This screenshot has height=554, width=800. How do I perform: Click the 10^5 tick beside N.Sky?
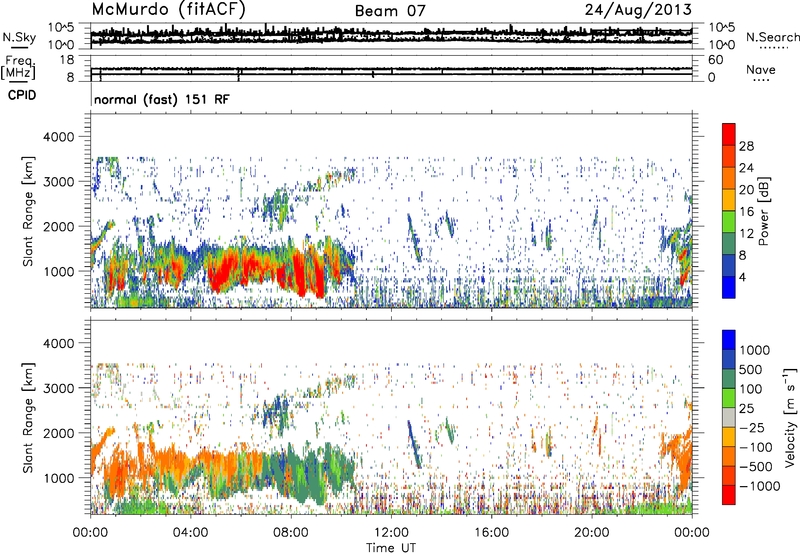61,27
